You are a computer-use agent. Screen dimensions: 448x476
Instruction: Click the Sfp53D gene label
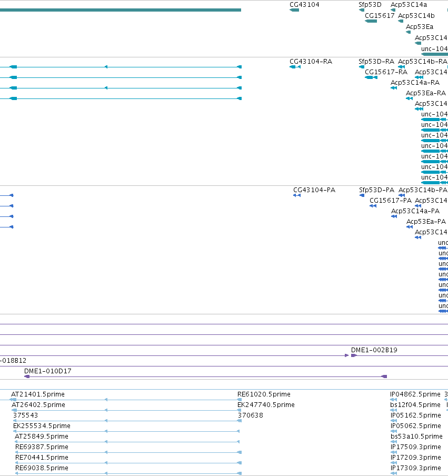click(370, 5)
